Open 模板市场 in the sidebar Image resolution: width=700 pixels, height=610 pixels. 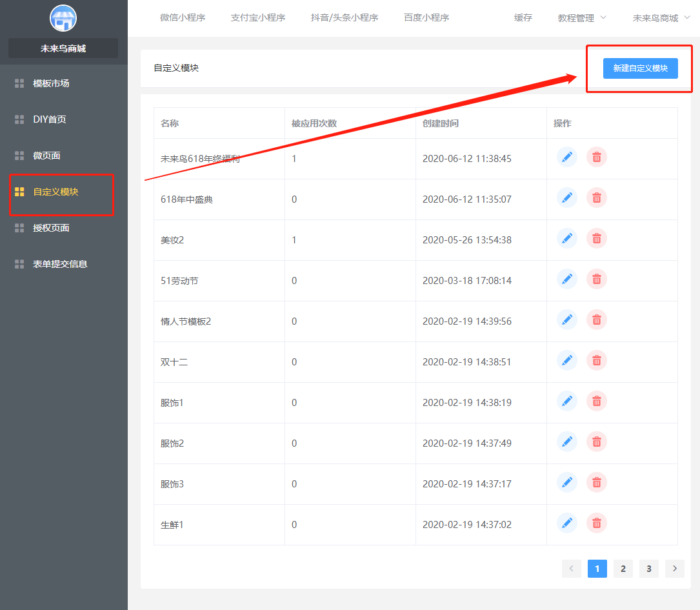click(x=51, y=83)
